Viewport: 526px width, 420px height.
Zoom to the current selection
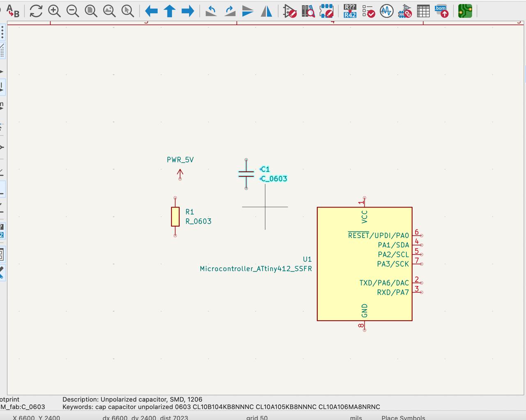(127, 11)
